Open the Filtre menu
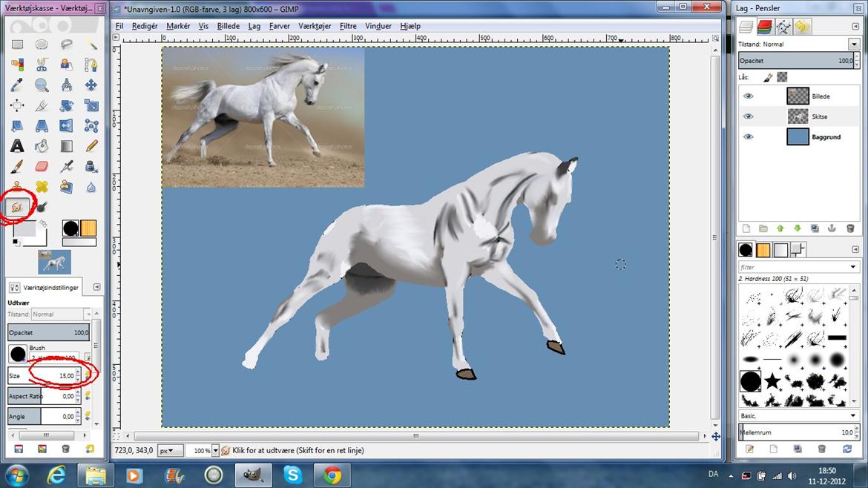The width and height of the screenshot is (868, 488). pyautogui.click(x=348, y=26)
